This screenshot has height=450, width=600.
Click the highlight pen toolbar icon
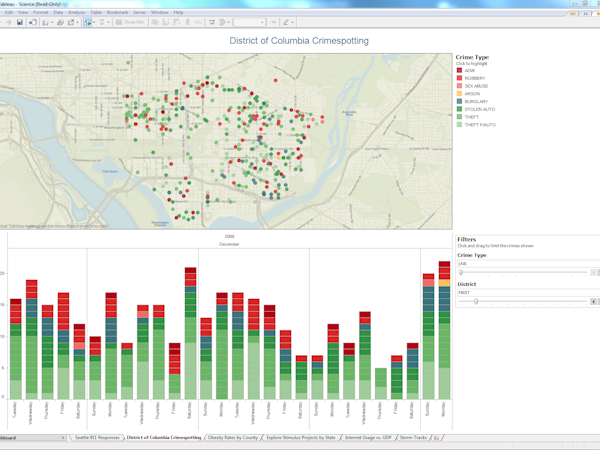point(286,21)
